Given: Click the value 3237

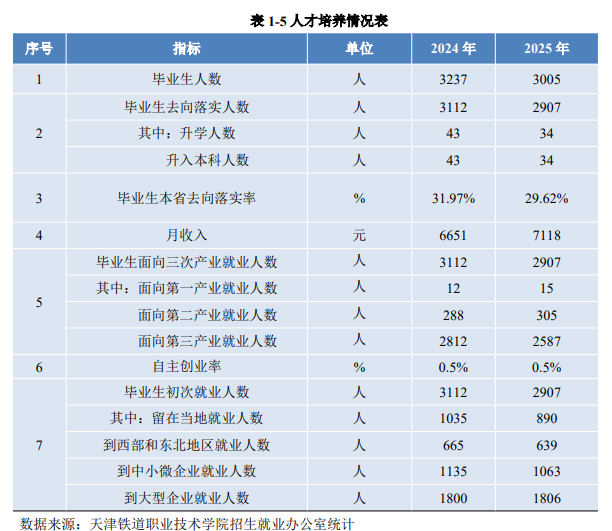Looking at the screenshot, I should [453, 80].
